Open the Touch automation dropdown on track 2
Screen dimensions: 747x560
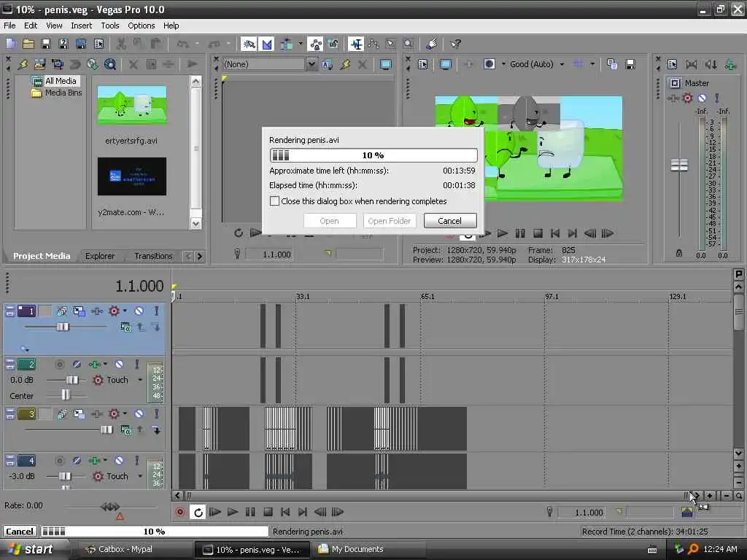tap(140, 380)
